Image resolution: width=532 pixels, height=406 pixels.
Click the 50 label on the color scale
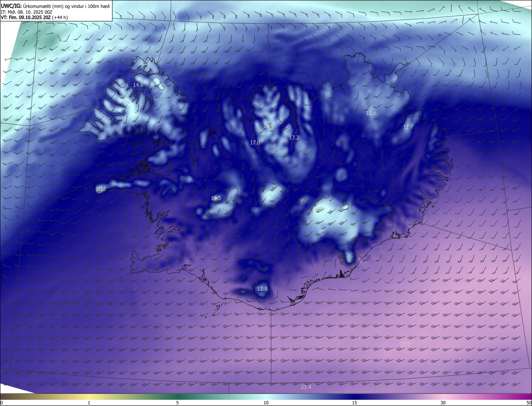(x=529, y=403)
